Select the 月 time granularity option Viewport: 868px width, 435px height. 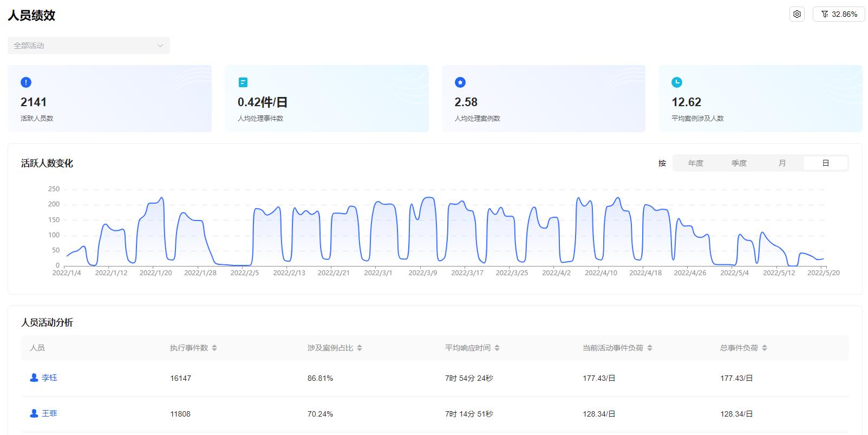point(782,163)
